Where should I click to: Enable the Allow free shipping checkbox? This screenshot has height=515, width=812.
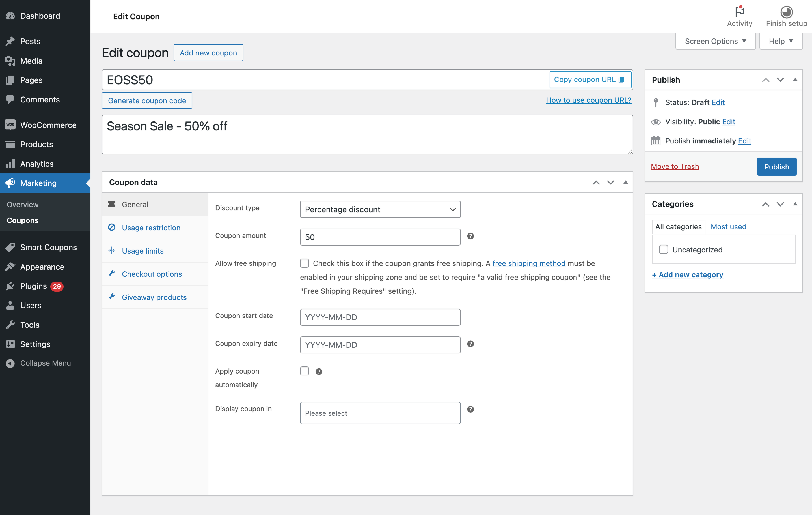point(304,263)
